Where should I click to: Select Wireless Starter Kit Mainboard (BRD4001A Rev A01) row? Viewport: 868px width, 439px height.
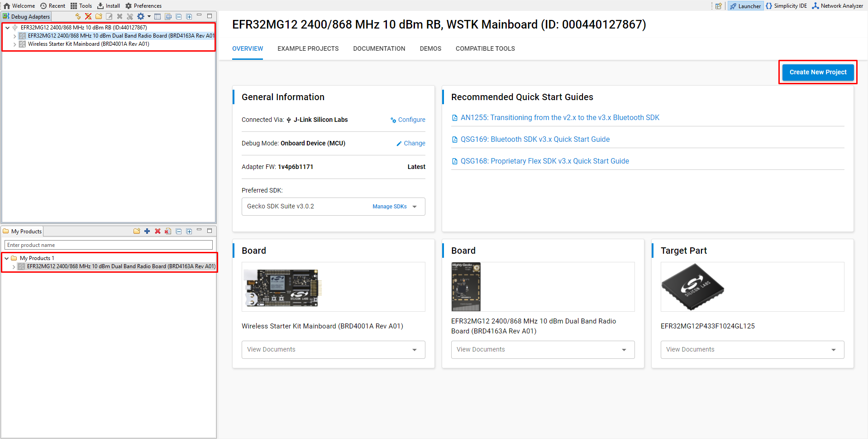tap(88, 44)
